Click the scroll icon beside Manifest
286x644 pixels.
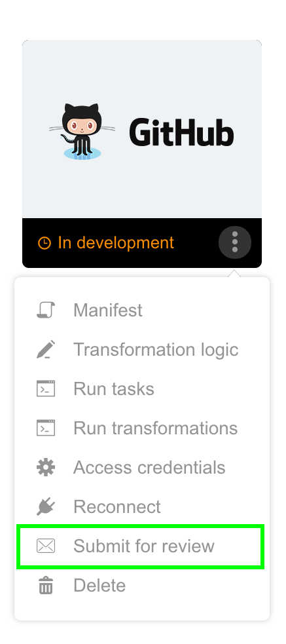pyautogui.click(x=46, y=310)
